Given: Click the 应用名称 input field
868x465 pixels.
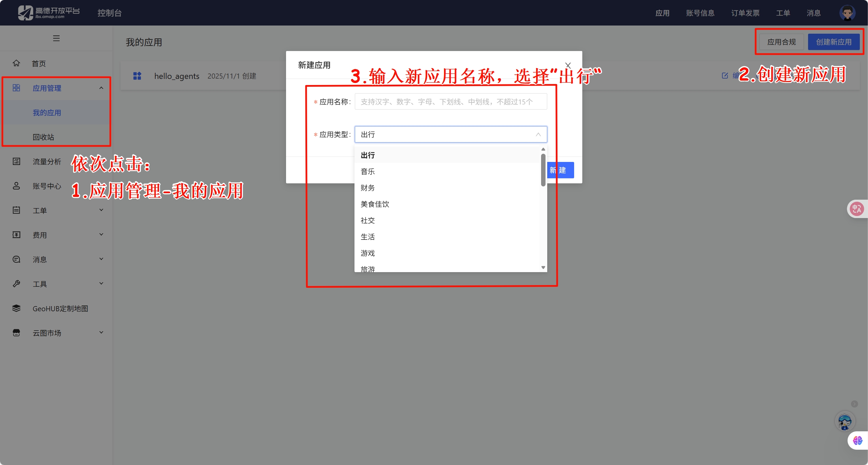Looking at the screenshot, I should point(450,101).
